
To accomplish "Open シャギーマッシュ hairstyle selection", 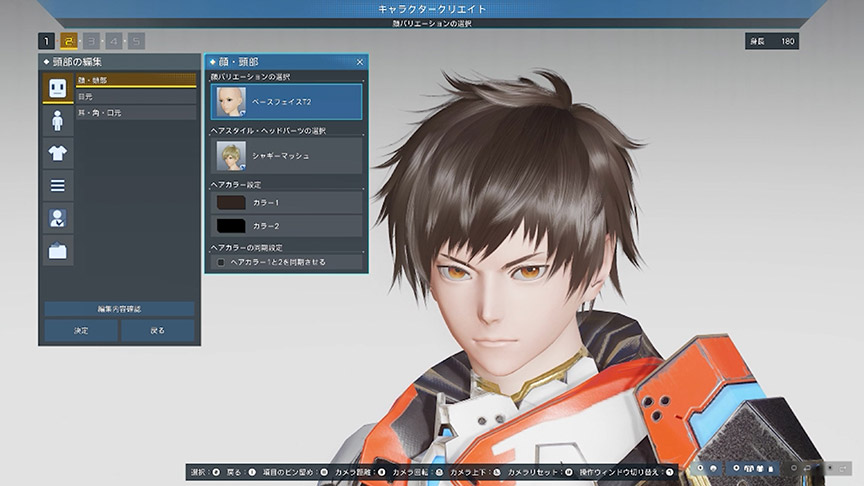I will click(287, 156).
